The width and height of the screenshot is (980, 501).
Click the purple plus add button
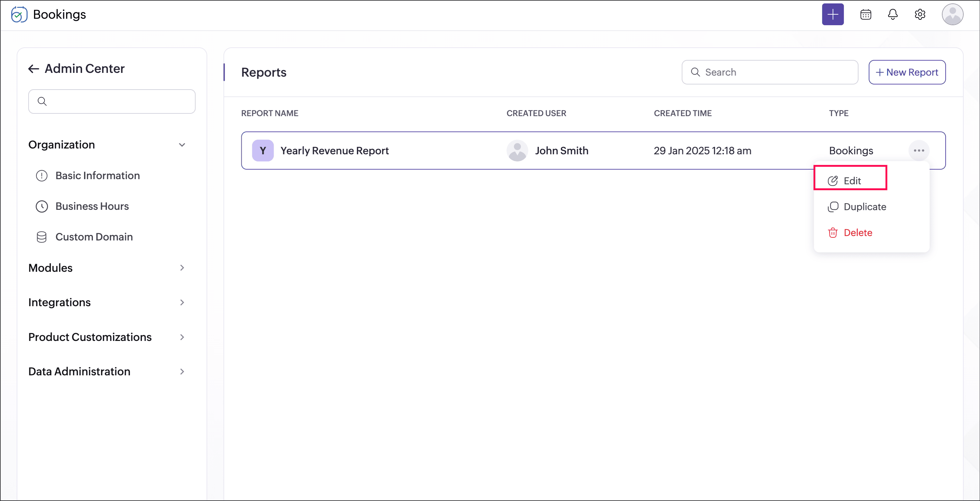[x=833, y=14]
